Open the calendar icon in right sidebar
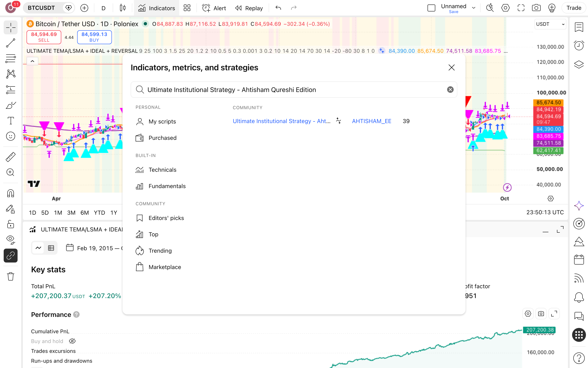This screenshot has width=588, height=368. (579, 260)
